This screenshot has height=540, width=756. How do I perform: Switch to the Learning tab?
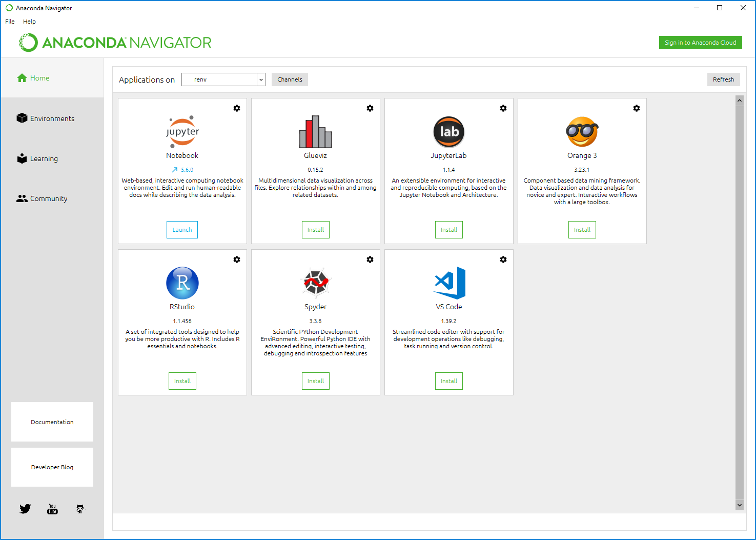(x=52, y=158)
